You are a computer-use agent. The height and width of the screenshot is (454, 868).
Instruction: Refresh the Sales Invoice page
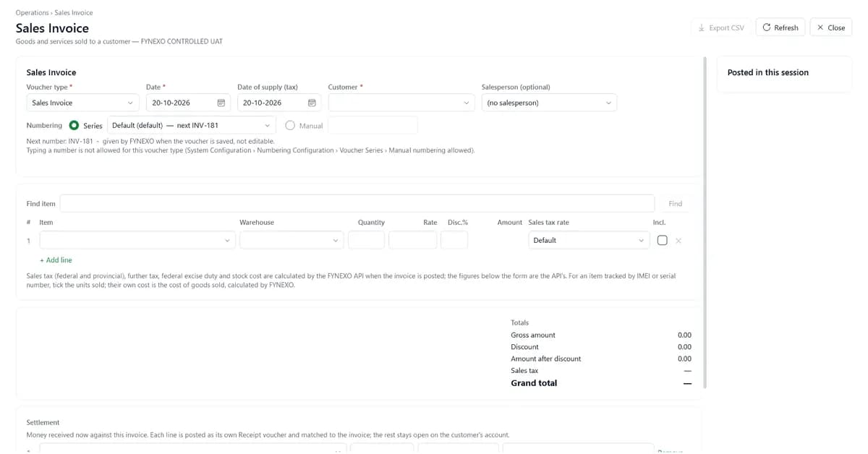pos(780,27)
